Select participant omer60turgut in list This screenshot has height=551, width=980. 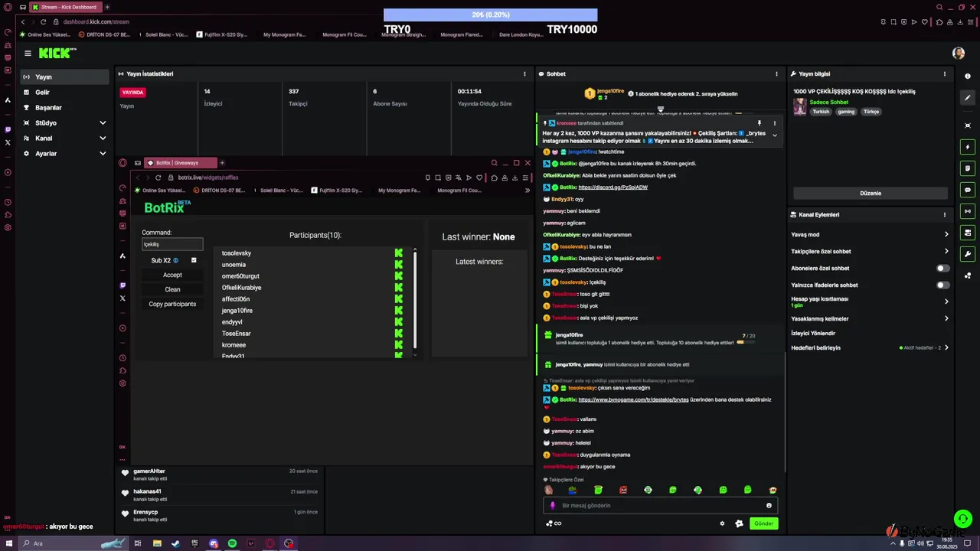(240, 276)
